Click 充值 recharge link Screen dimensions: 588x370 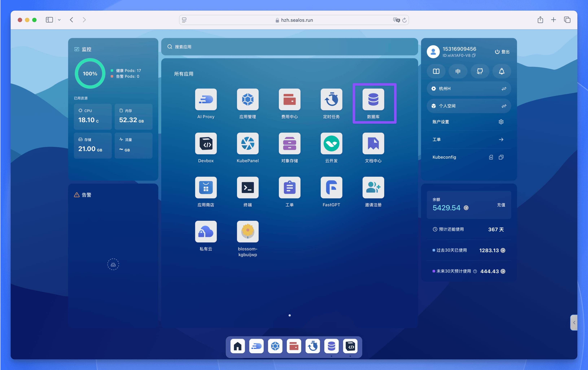(x=501, y=205)
